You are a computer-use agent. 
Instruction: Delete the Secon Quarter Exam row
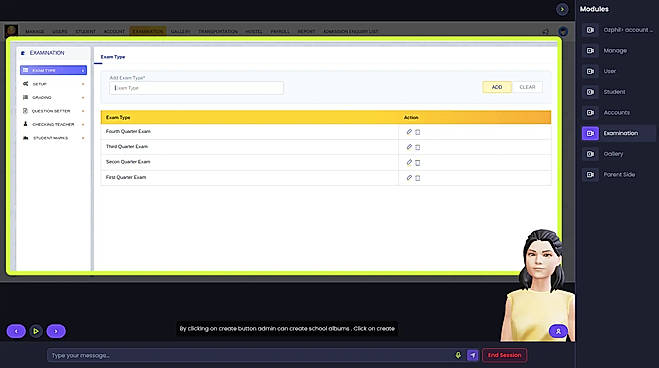click(417, 163)
